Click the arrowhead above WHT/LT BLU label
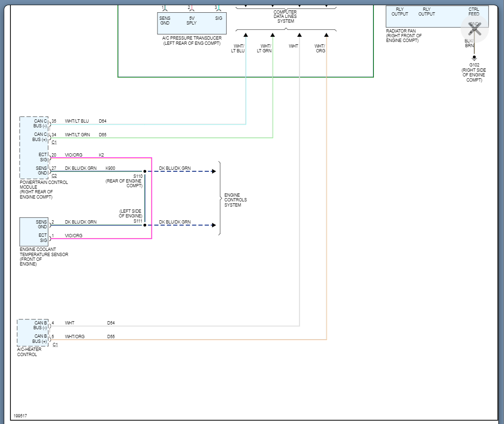 [x=246, y=35]
